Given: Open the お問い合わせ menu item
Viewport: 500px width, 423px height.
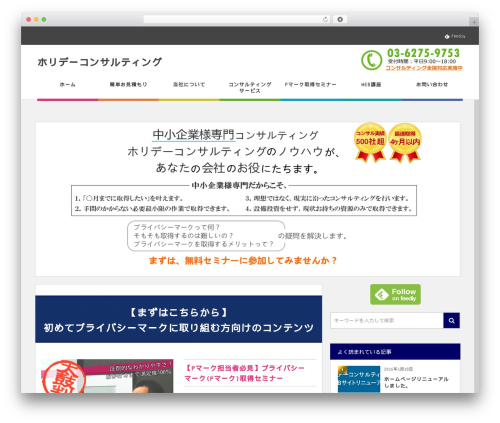Looking at the screenshot, I should point(432,85).
